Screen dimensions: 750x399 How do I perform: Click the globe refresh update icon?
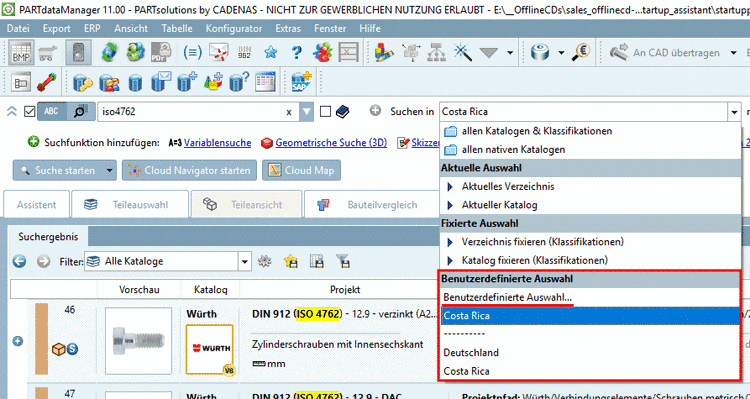(110, 53)
